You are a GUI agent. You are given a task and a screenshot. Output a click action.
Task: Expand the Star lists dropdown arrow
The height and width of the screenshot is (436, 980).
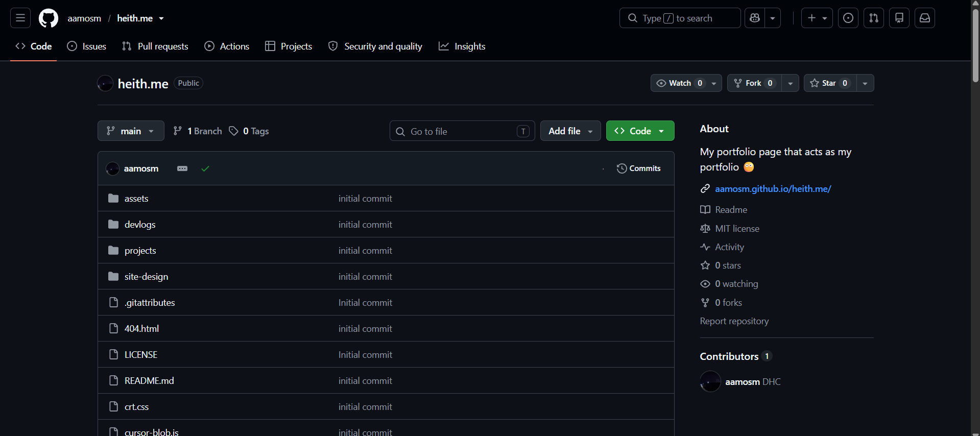click(865, 83)
